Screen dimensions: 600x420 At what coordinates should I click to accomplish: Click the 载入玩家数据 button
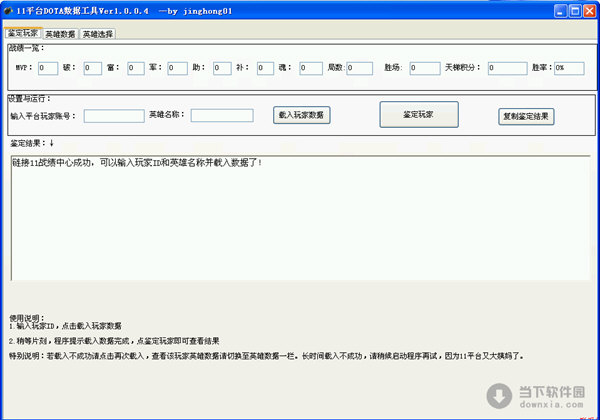coord(302,115)
